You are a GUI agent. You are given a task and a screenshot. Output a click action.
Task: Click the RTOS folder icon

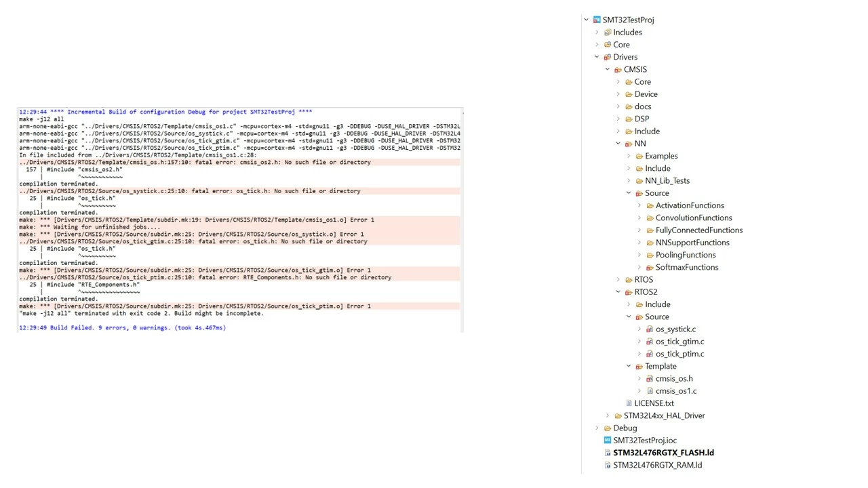click(x=629, y=279)
